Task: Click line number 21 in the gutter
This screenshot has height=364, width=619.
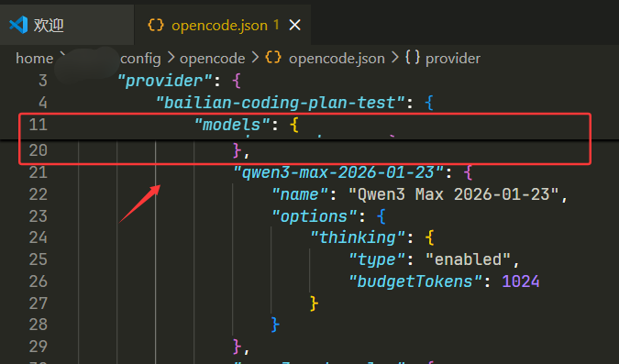Action: click(x=39, y=172)
